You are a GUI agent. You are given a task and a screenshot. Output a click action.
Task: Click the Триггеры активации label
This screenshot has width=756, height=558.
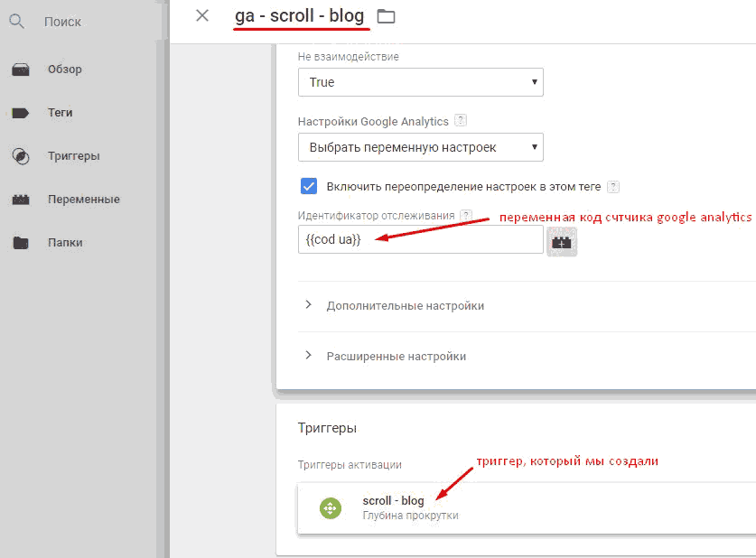pos(350,465)
